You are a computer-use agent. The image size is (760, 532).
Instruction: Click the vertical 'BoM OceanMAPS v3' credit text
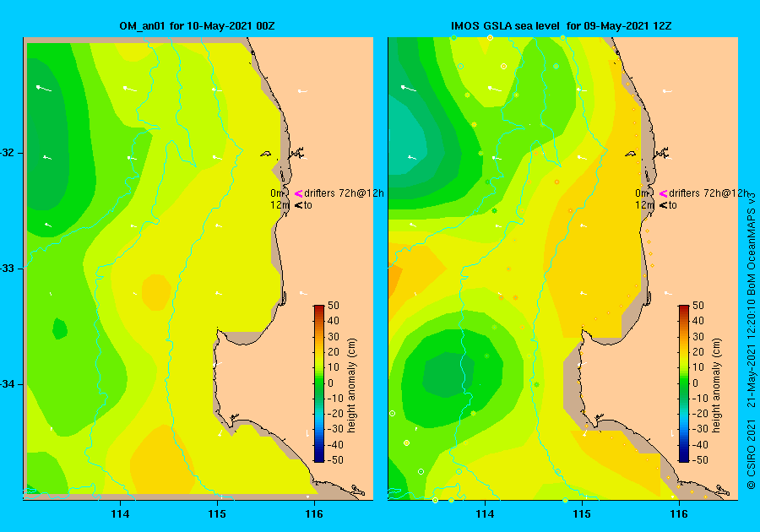pos(752,244)
